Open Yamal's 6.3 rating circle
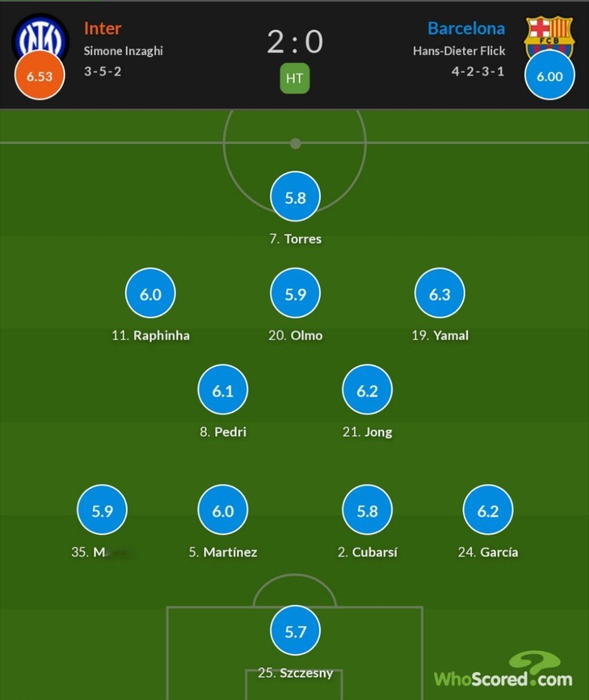Viewport: 589px width, 700px height. pyautogui.click(x=440, y=293)
